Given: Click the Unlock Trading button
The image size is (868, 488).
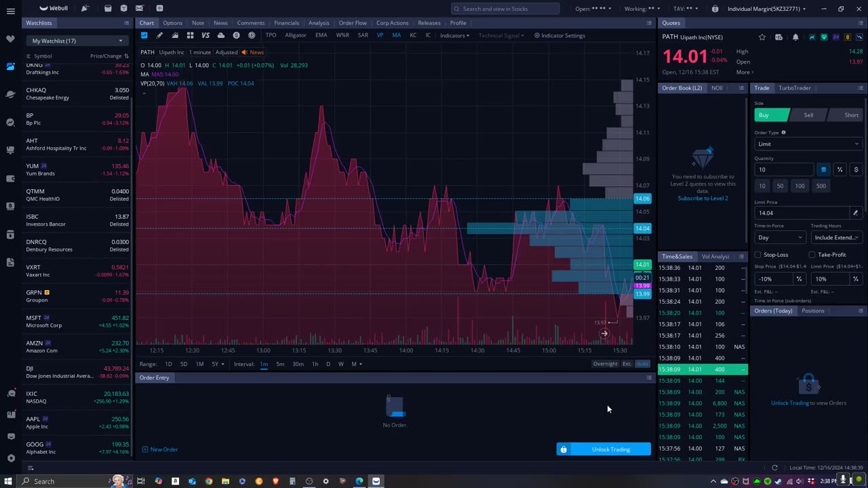Looking at the screenshot, I should click(x=604, y=449).
